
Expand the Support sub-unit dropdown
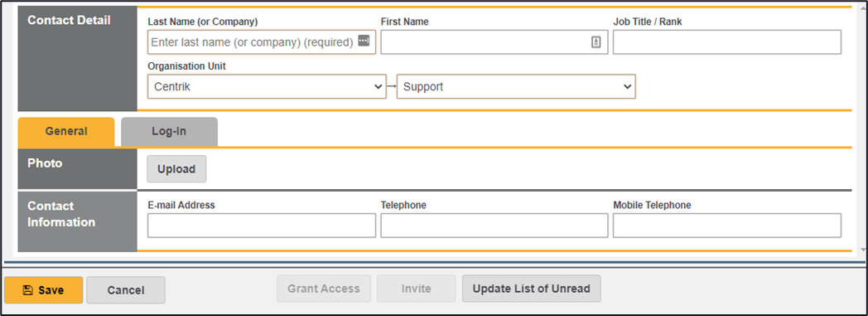coord(516,86)
